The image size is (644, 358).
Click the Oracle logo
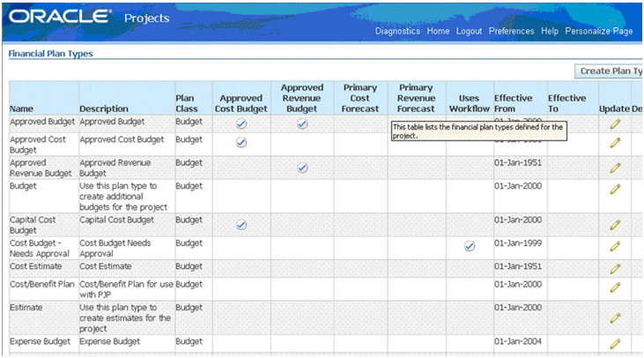click(x=60, y=17)
